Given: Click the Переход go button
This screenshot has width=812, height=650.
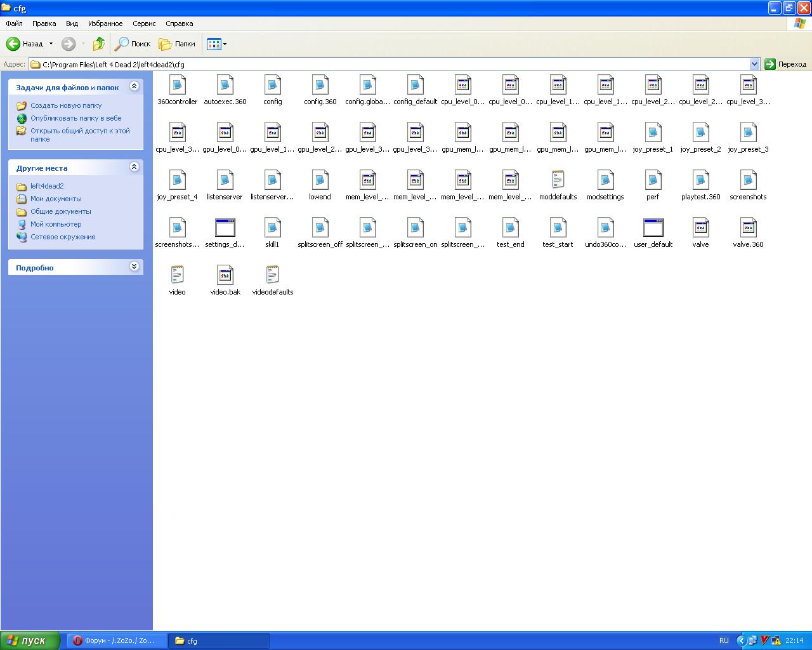Looking at the screenshot, I should coord(785,64).
